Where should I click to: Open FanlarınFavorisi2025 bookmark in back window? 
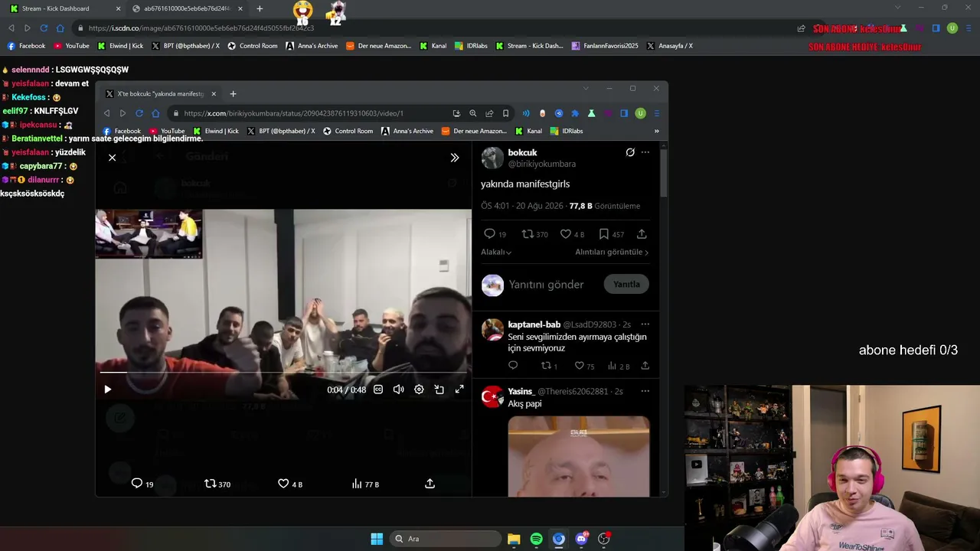(605, 46)
